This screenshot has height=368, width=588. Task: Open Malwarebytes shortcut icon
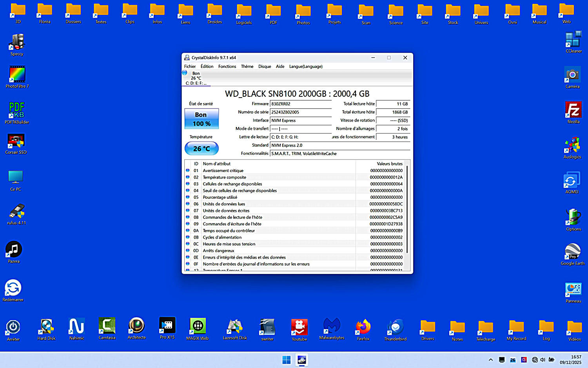(x=332, y=326)
